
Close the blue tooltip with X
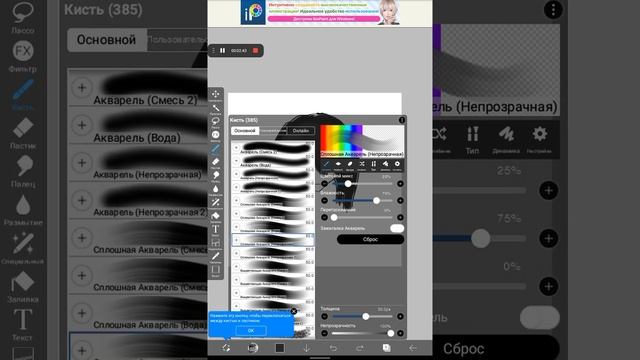pos(293,311)
